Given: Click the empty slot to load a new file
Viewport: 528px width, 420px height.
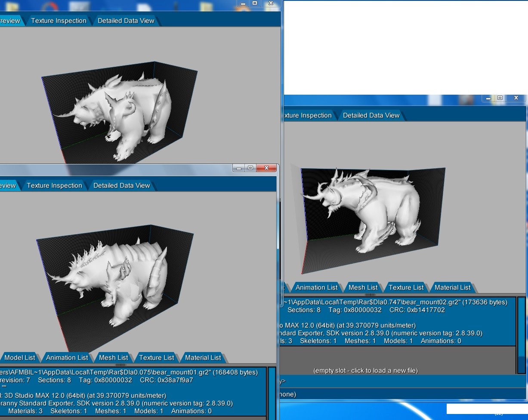Looking at the screenshot, I should click(365, 371).
